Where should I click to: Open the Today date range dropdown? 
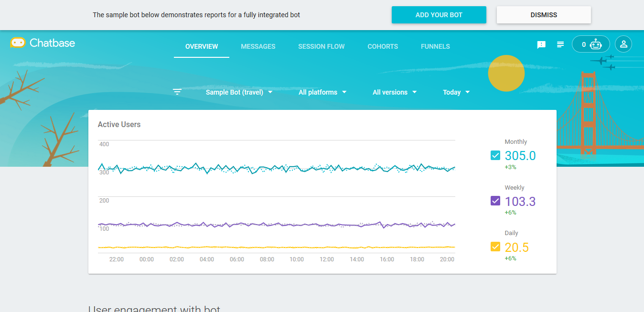456,92
